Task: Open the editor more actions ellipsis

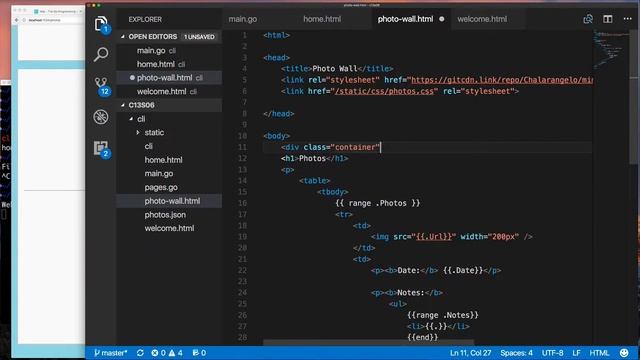Action: pos(627,19)
